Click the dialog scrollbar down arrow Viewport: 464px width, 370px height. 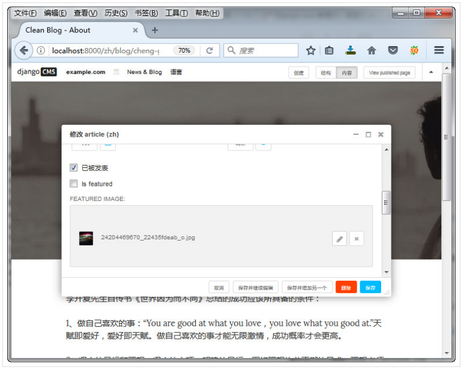pyautogui.click(x=386, y=272)
